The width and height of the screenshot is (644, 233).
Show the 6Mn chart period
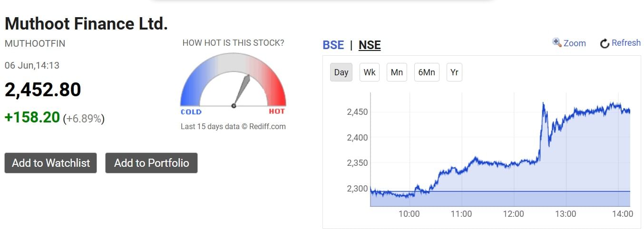click(427, 72)
